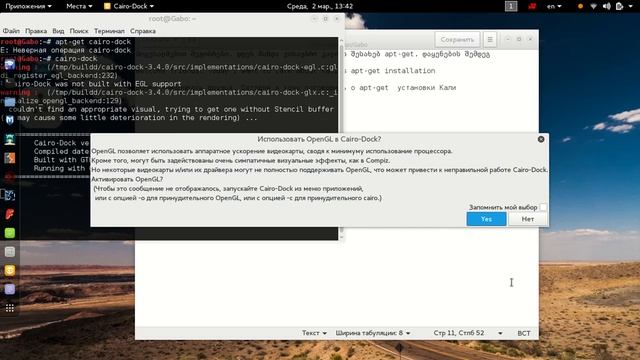Open the Ширина табуляции: 8 dropdown
This screenshot has width=640, height=360.
373,333
